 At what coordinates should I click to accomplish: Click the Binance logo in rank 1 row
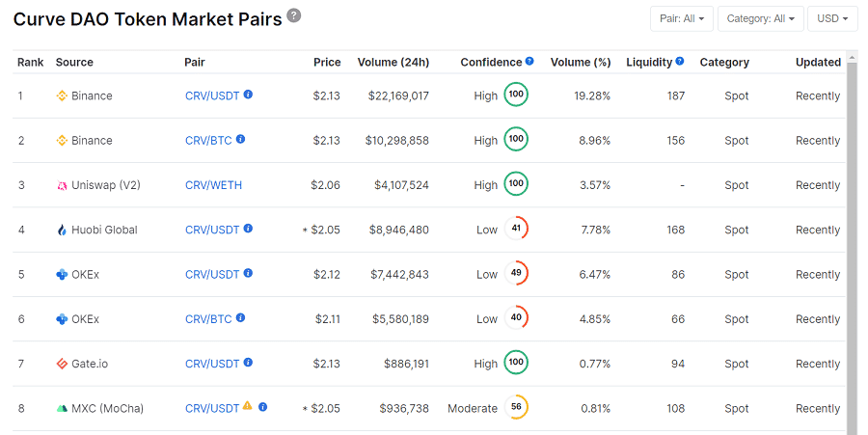62,95
